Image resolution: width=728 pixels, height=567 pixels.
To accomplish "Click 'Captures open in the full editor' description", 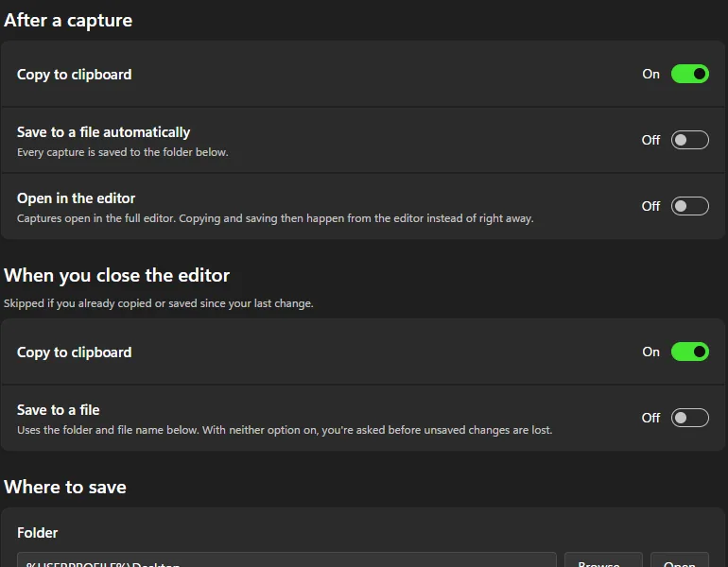I will coord(275,218).
